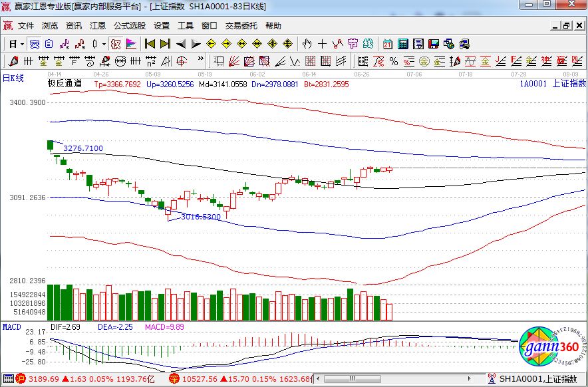Click the floppy disk save icon
The height and width of the screenshot is (387, 588).
coord(434,44)
